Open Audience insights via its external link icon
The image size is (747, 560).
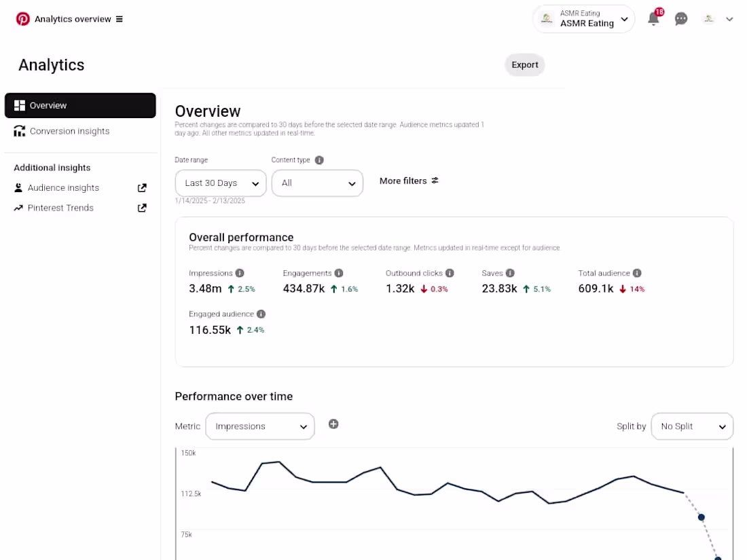click(142, 188)
